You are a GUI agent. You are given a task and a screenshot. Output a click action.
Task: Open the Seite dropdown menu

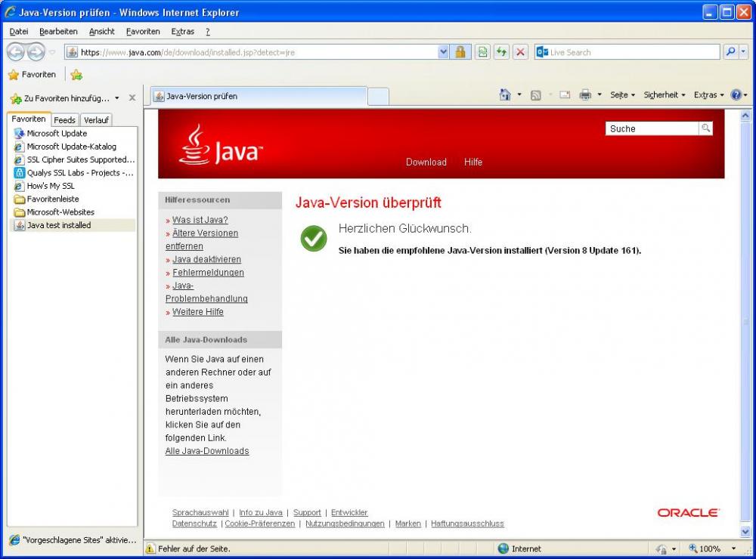(x=621, y=94)
